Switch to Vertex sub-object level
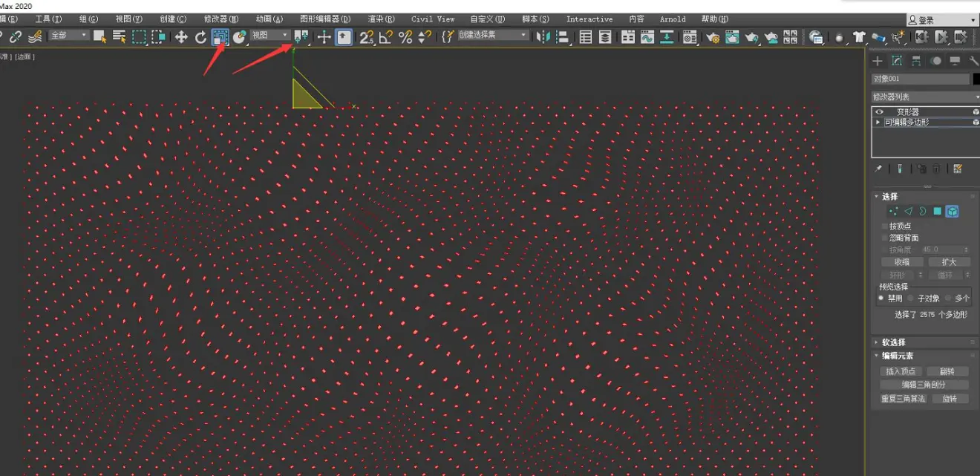Screen dimensions: 980x476 [x=893, y=212]
